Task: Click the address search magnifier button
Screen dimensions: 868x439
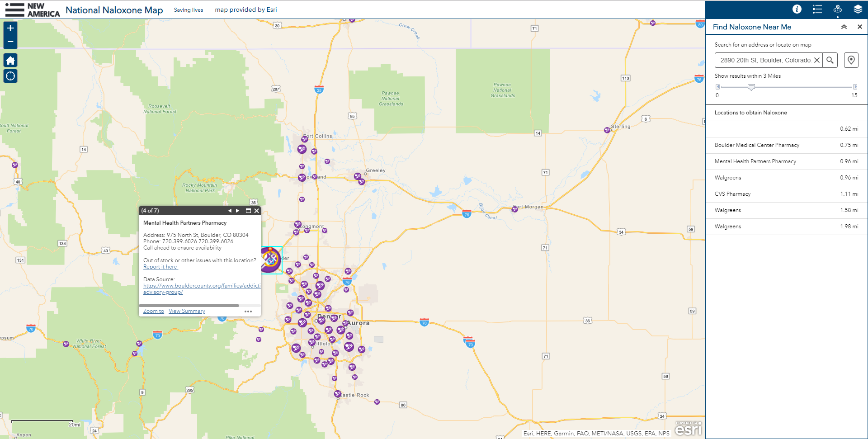Action: pos(830,60)
